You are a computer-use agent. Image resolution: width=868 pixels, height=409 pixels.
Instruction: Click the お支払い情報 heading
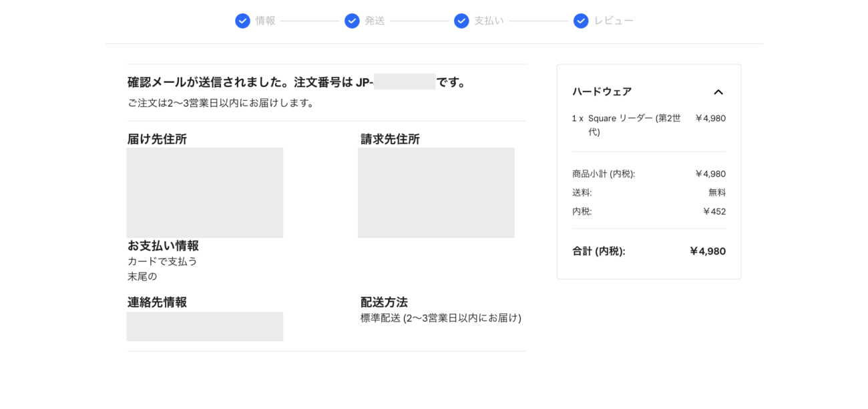pos(163,245)
